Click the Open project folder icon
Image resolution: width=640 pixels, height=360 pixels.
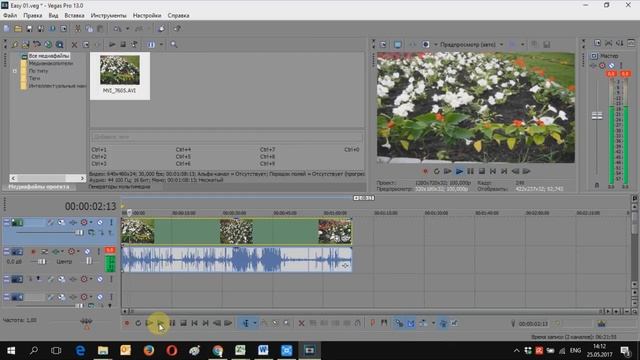point(18,29)
